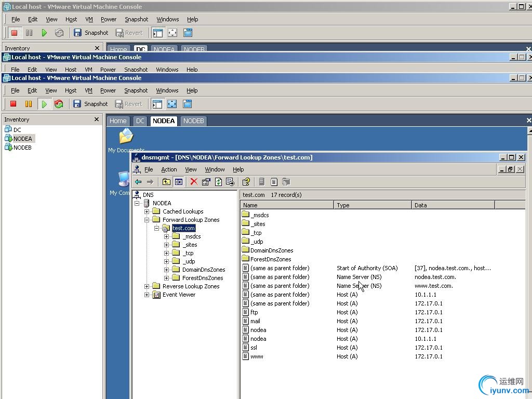Viewport: 532px width, 399px height.
Task: Click the DNS toolbar Refresh icon
Action: point(218,182)
